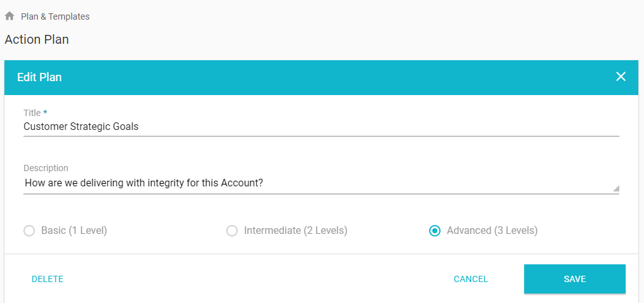Click the Action Plan page heading
The height and width of the screenshot is (303, 644).
pos(37,39)
